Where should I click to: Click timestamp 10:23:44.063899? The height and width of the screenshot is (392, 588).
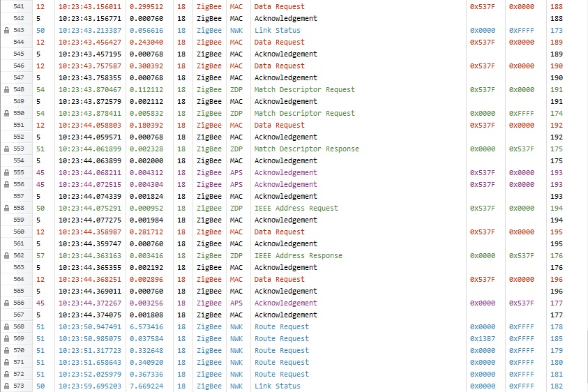click(x=89, y=161)
